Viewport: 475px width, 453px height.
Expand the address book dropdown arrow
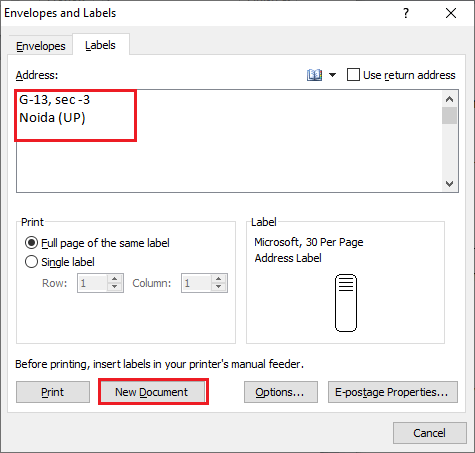tap(332, 75)
